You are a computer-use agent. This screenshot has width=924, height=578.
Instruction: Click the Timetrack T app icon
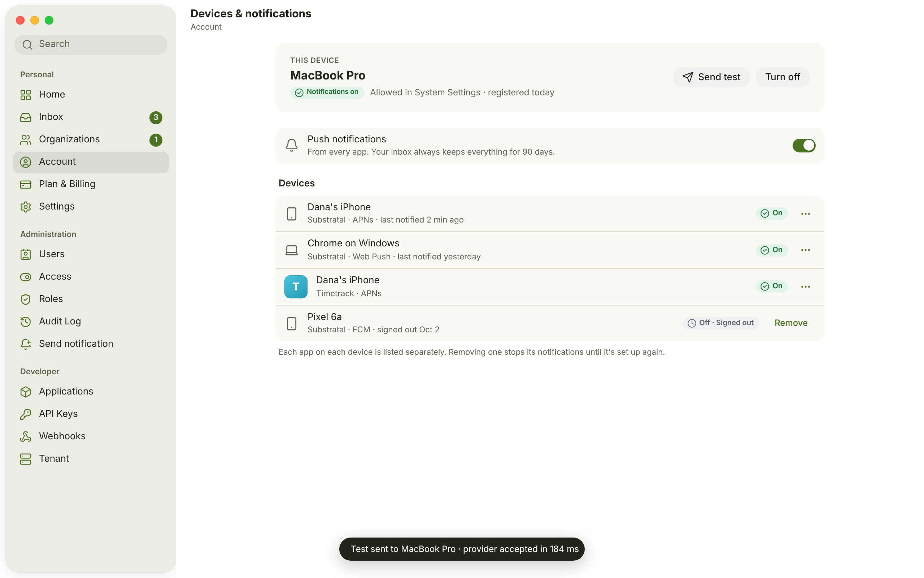pyautogui.click(x=296, y=287)
